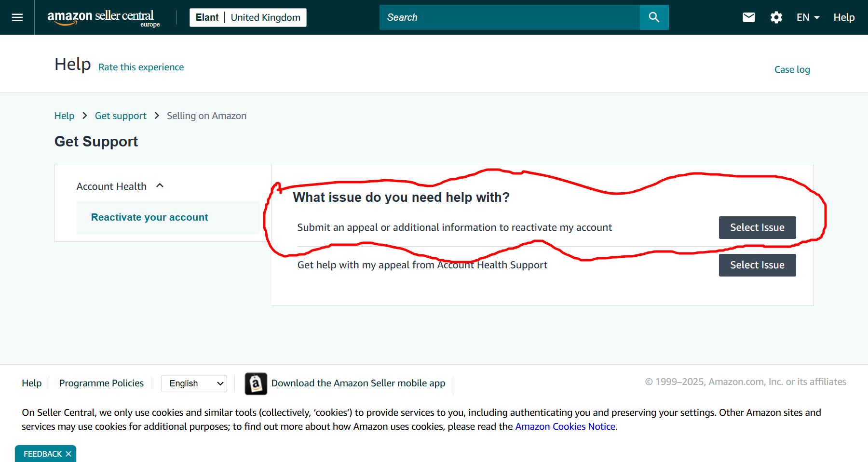Go to Get support breadcrumb

coord(121,116)
